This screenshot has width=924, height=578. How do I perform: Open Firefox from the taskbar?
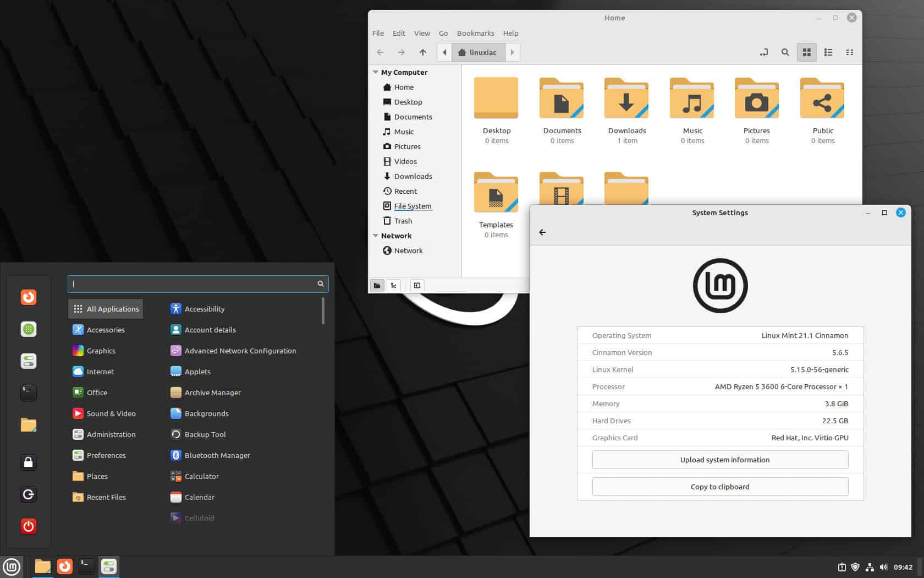pyautogui.click(x=64, y=566)
